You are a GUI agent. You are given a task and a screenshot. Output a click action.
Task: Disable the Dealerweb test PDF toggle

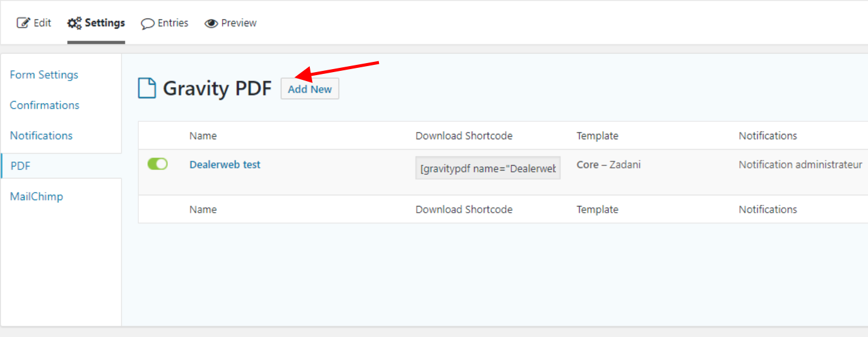pos(158,164)
